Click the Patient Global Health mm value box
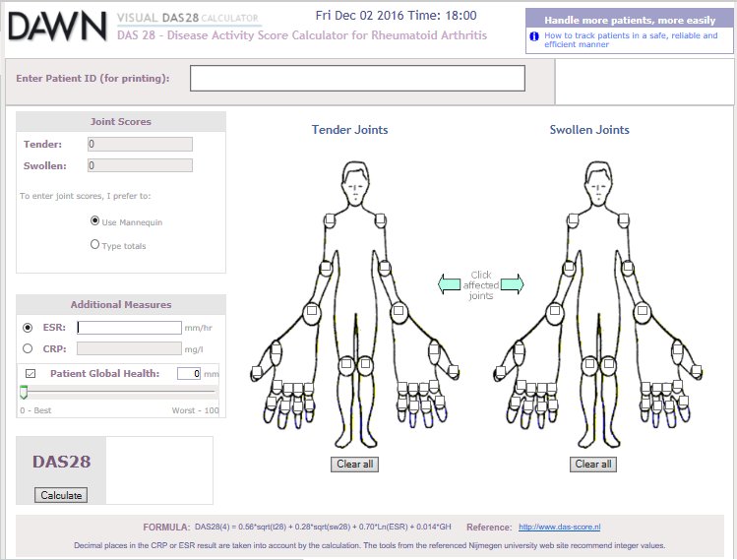The image size is (737, 560). coord(189,373)
